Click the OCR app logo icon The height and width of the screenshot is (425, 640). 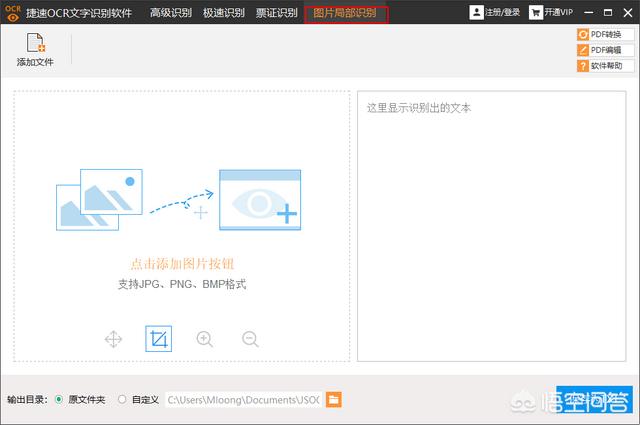click(13, 13)
